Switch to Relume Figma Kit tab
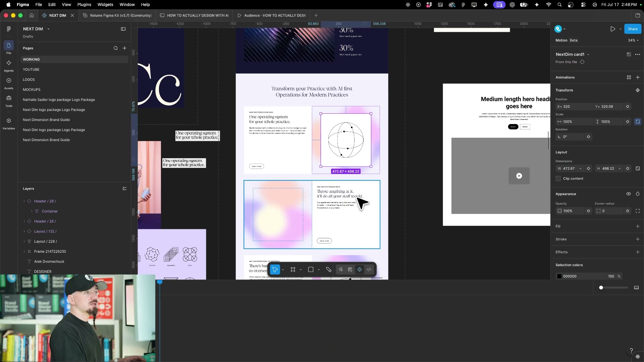 tap(117, 15)
